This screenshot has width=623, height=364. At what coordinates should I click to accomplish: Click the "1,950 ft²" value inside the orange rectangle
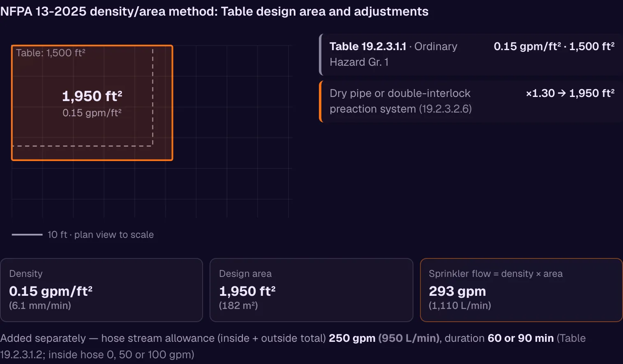[92, 96]
